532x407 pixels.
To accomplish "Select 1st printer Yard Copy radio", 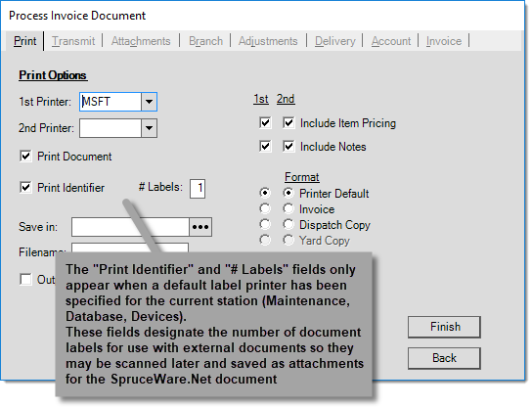I will click(265, 240).
